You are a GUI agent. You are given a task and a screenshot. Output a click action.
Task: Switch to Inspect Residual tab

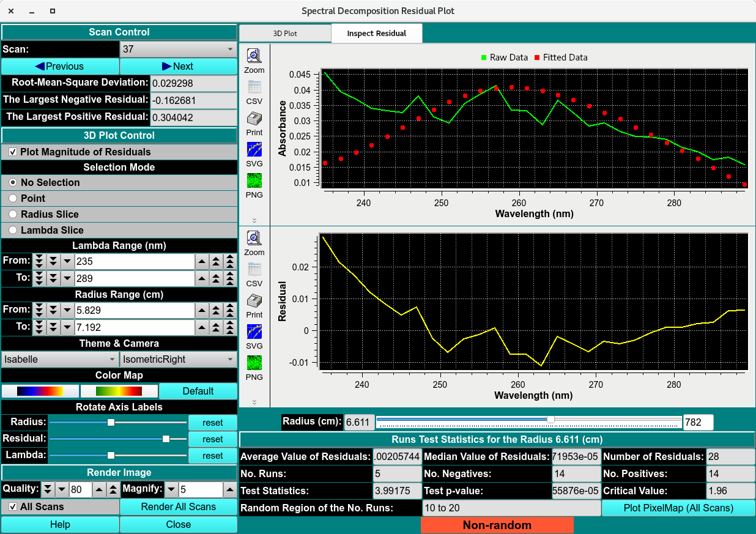pyautogui.click(x=377, y=34)
